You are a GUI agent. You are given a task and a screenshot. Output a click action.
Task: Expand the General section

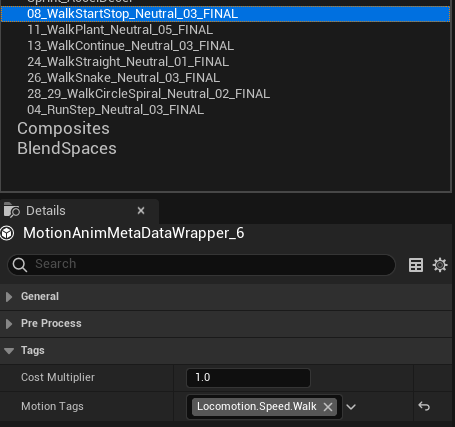click(9, 297)
